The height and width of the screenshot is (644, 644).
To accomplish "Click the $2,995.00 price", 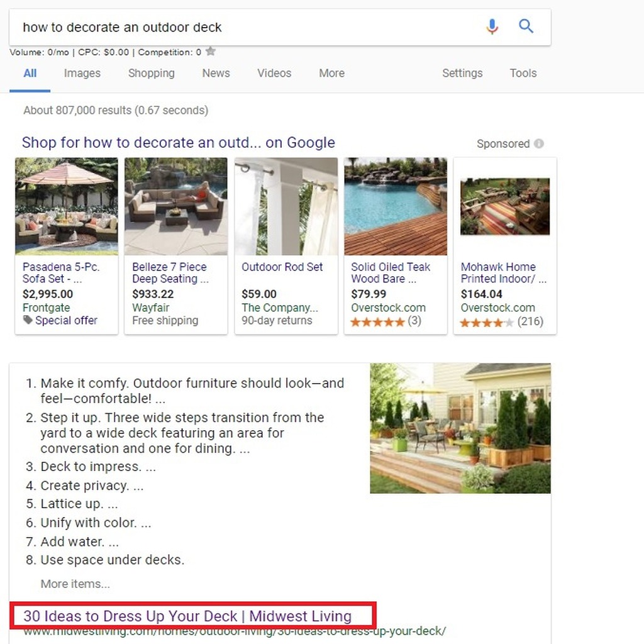I will [48, 294].
